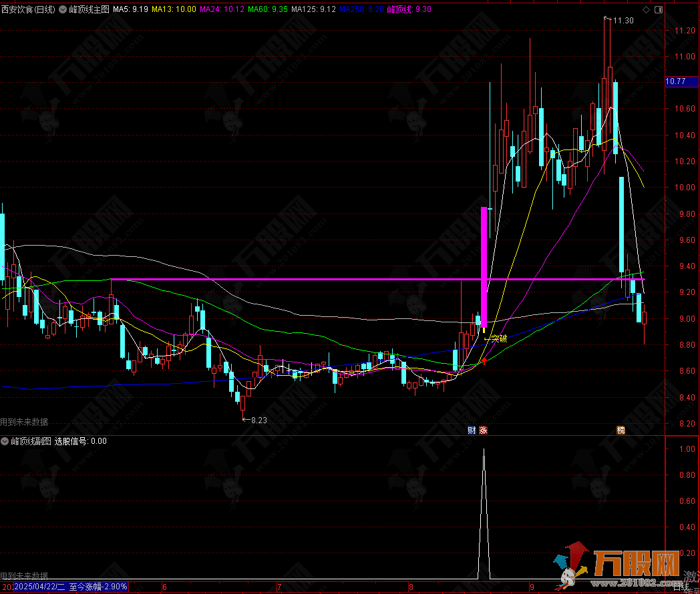Click the red arrow breakout signal marker

pyautogui.click(x=484, y=361)
